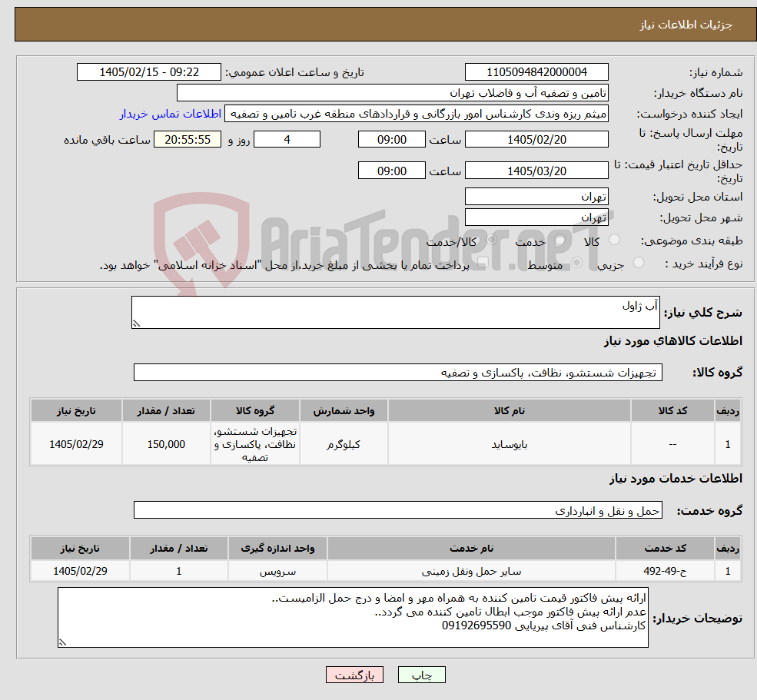Select the متوسط purchase type radio
757x700 pixels.
coord(577,263)
